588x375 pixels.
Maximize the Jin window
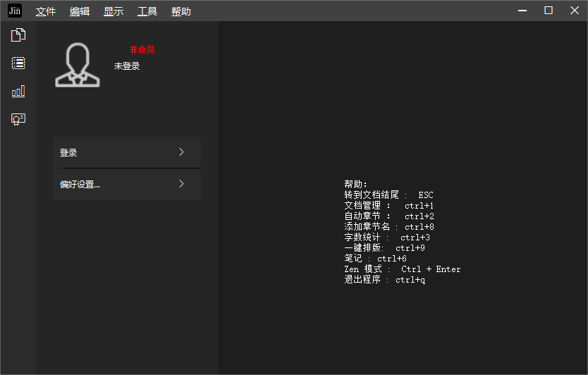pos(548,11)
